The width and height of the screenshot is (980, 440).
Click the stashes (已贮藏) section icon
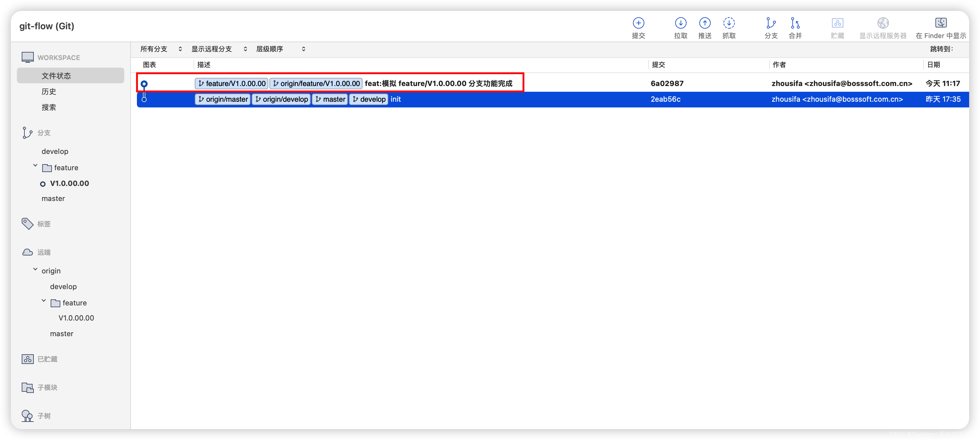pyautogui.click(x=27, y=359)
